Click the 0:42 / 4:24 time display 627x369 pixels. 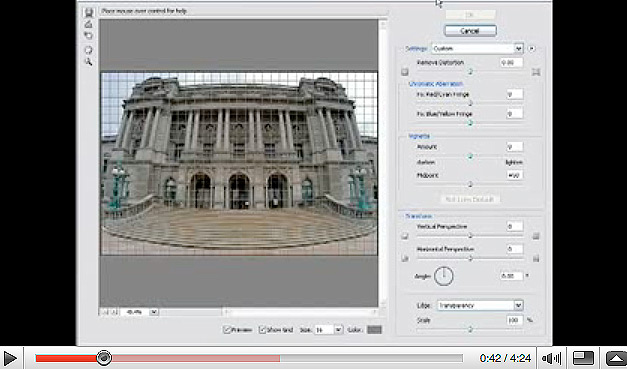(505, 358)
